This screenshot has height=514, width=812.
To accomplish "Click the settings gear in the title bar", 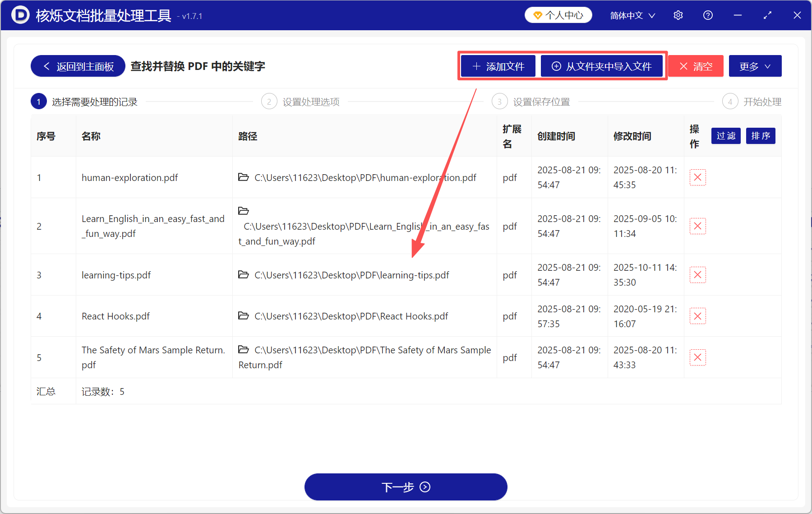I will point(678,15).
